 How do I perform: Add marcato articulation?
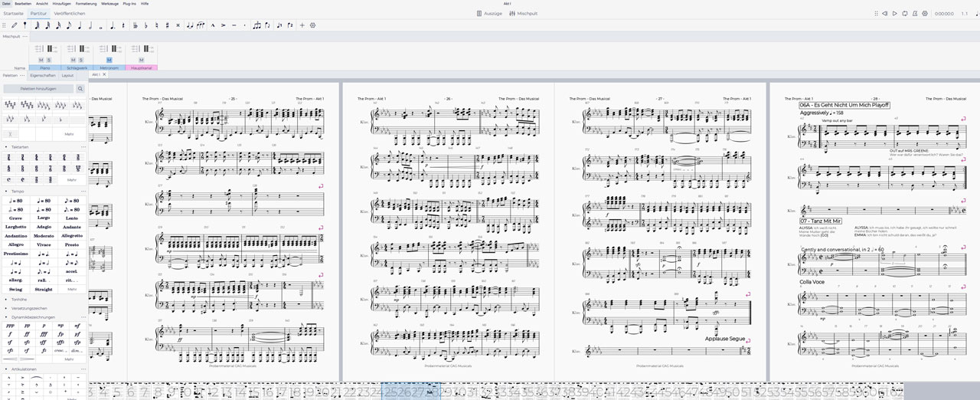coord(213,25)
